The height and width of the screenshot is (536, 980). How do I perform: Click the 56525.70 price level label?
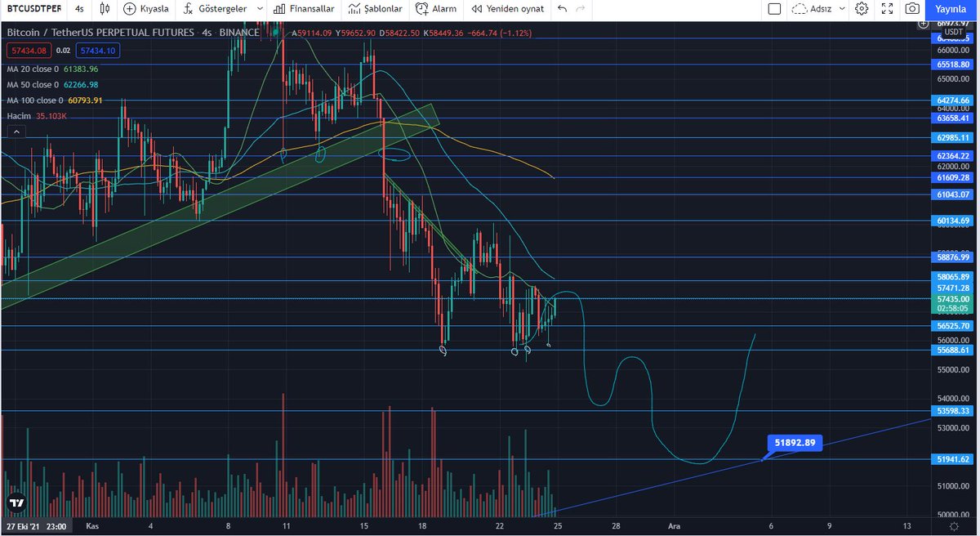point(954,326)
